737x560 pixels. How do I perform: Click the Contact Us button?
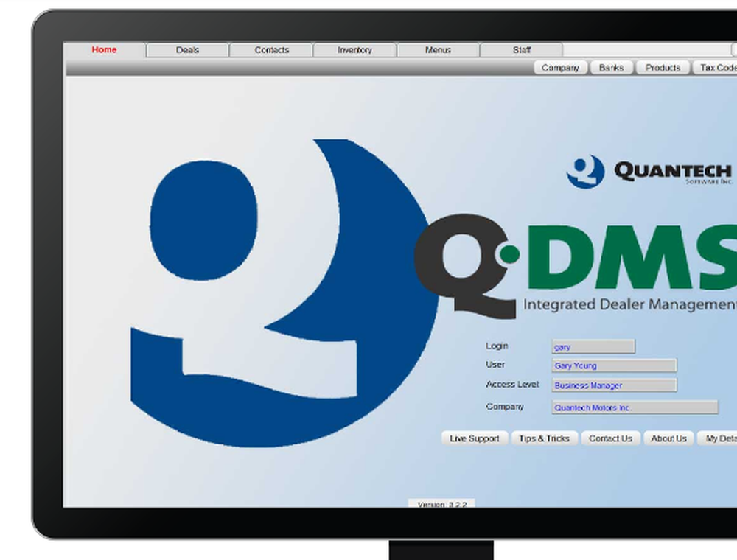[x=610, y=438]
